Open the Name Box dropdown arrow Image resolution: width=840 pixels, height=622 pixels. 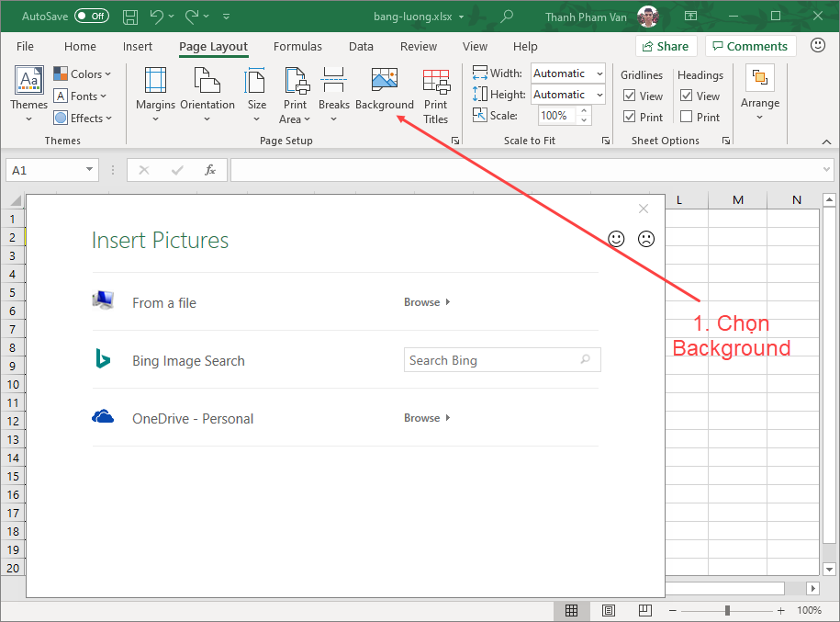89,170
